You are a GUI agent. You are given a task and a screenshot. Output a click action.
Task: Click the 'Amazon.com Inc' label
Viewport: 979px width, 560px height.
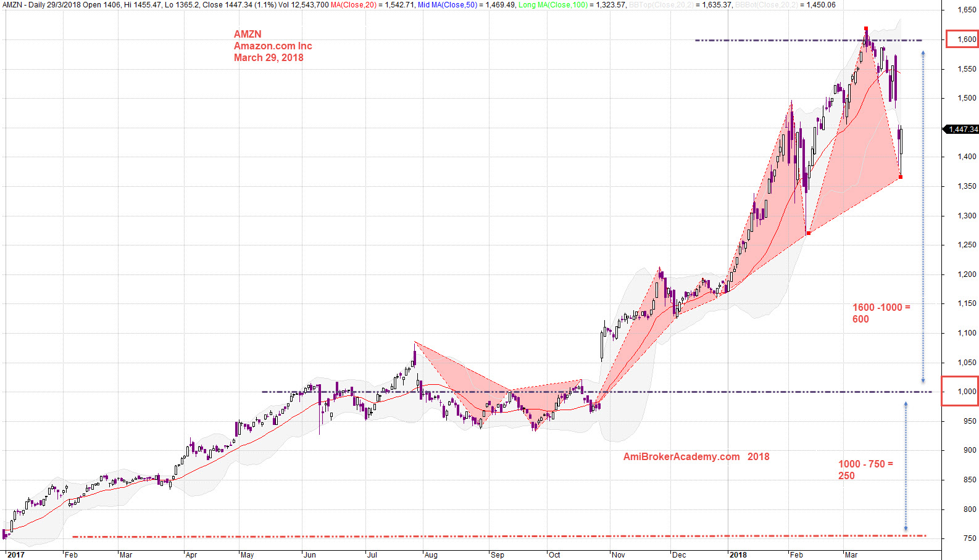pos(273,46)
